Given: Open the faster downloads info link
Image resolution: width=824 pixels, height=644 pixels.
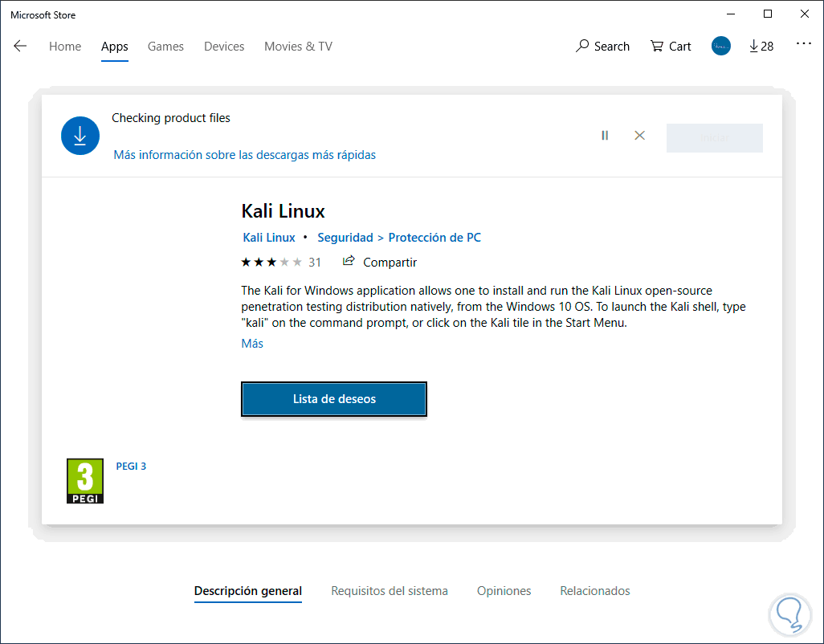Looking at the screenshot, I should click(245, 155).
